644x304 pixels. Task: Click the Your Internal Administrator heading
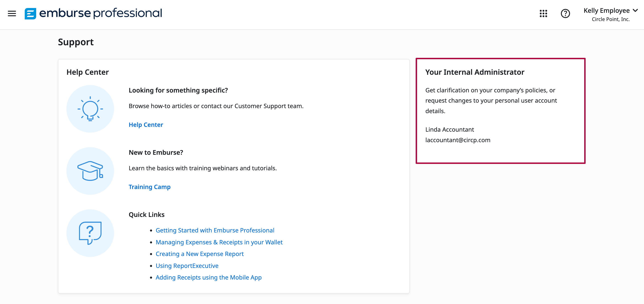tap(475, 72)
